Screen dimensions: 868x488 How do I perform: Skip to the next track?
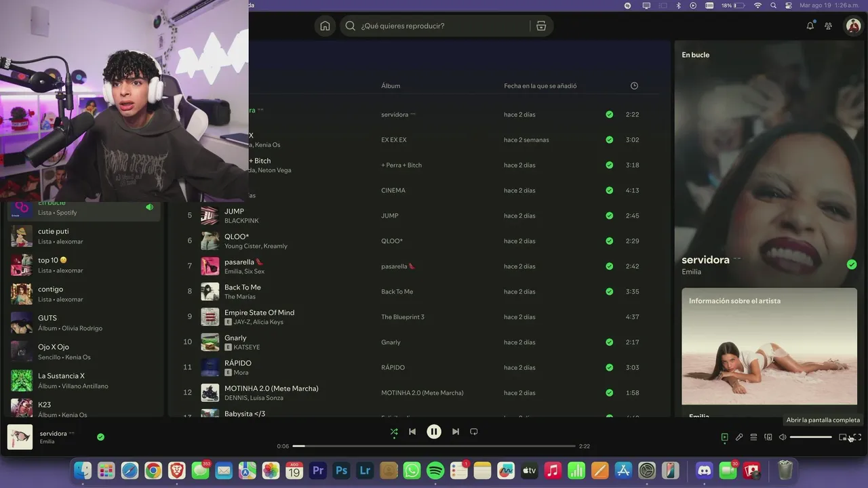pos(456,432)
